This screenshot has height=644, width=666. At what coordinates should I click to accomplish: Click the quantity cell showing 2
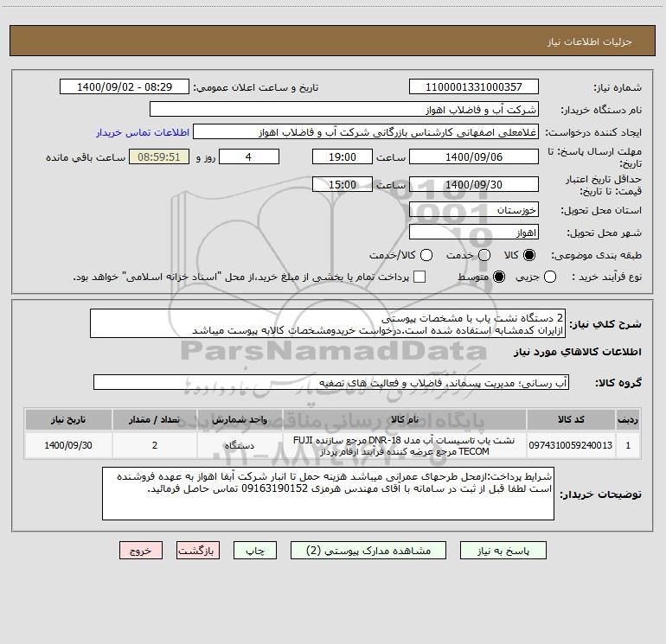click(x=155, y=445)
